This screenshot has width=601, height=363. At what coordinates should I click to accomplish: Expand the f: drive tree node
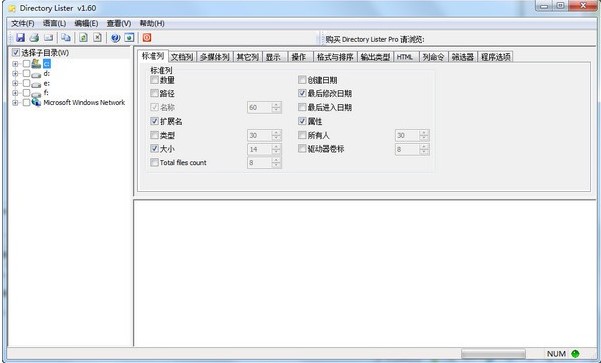(15, 93)
